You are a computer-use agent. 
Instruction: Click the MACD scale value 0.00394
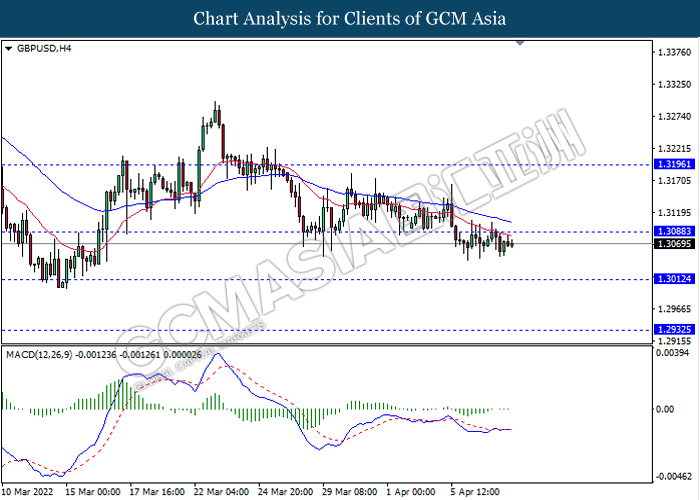pos(672,353)
